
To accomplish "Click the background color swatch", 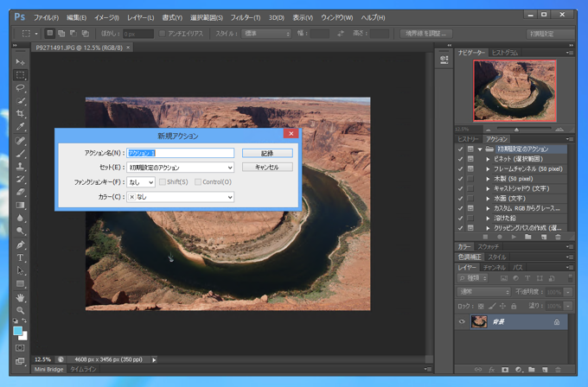I will coord(24,337).
